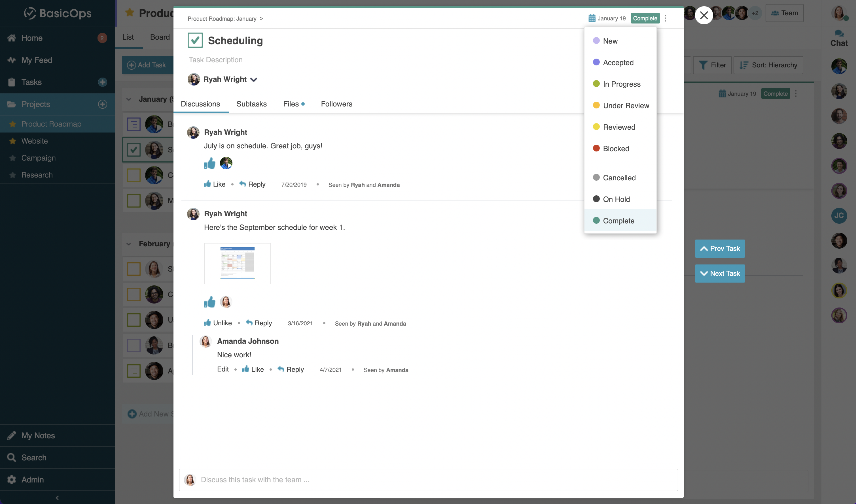Viewport: 856px width, 504px height.
Task: Click the plus icon next to Projects
Action: [x=102, y=104]
